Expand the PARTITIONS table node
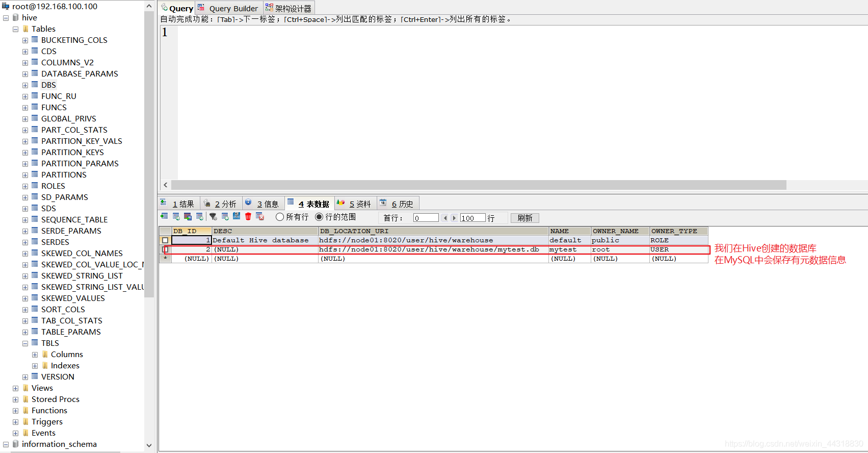Viewport: 868px width, 453px height. click(25, 175)
